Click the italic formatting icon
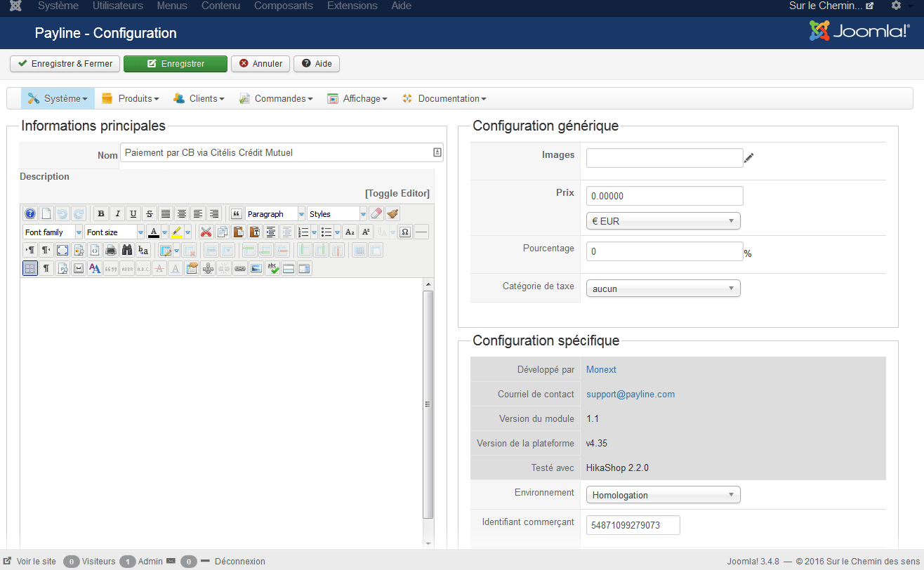The image size is (924, 570). click(x=117, y=214)
